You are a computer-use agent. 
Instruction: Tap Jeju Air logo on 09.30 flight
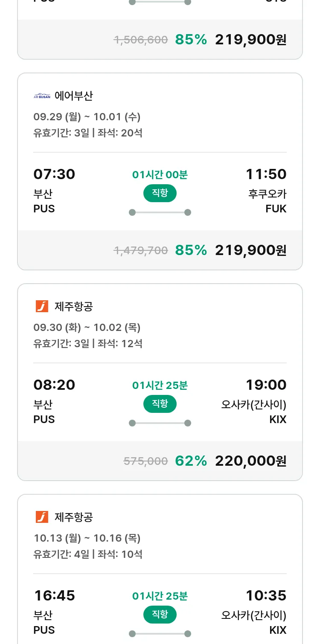point(42,306)
